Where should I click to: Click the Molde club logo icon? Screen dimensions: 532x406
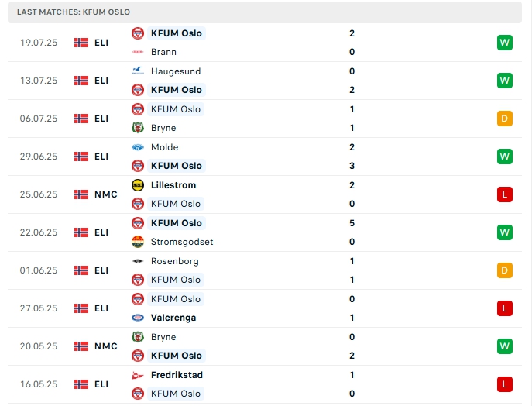coord(138,147)
